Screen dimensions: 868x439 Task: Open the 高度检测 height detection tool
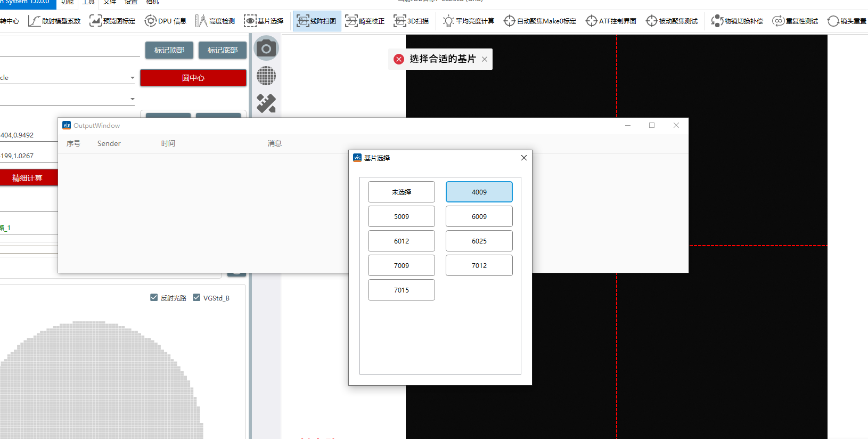pyautogui.click(x=215, y=21)
